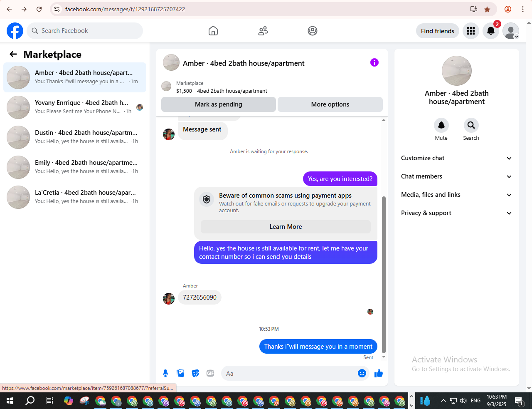Open the $1,500 4bed 2bath listing link
The height and width of the screenshot is (409, 532).
pyautogui.click(x=222, y=91)
